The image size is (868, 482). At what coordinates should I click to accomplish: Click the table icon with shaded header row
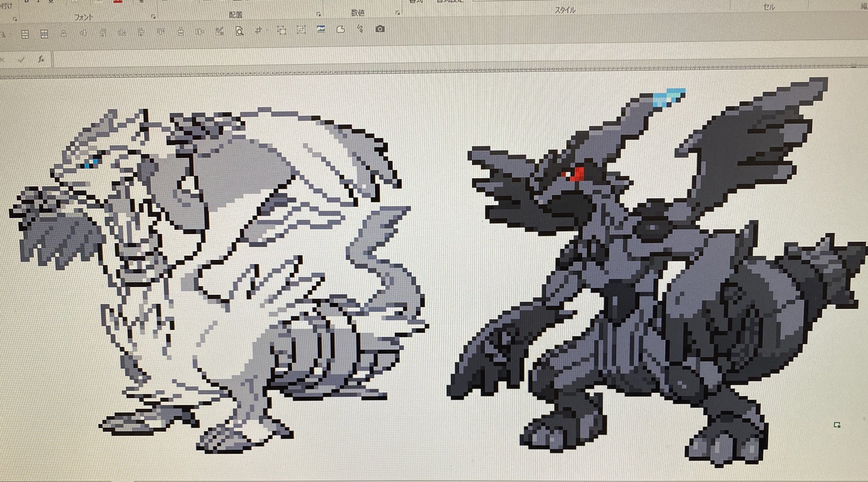pos(44,34)
